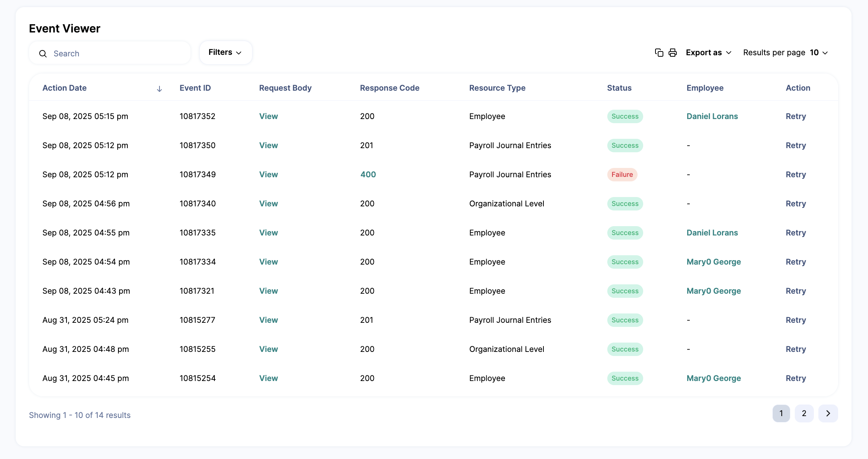Open Daniel Lorans for event 10817335

(712, 233)
